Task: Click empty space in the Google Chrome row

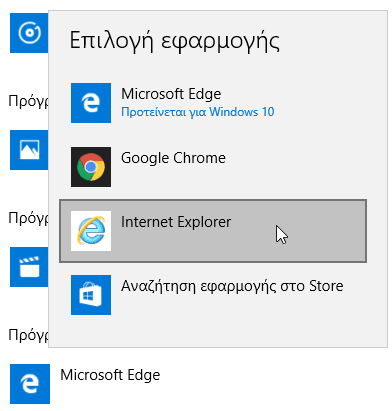Action: coord(293,167)
